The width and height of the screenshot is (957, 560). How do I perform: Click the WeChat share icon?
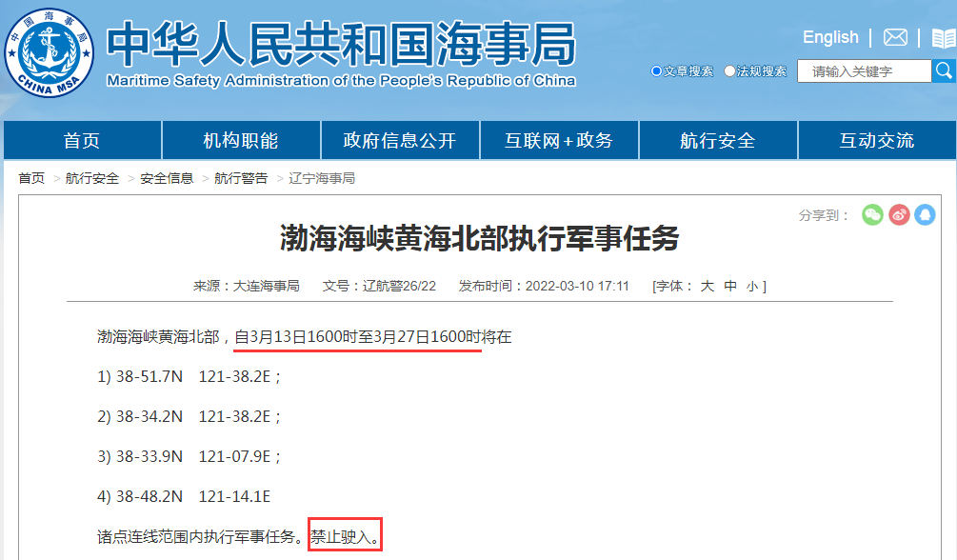coord(871,215)
